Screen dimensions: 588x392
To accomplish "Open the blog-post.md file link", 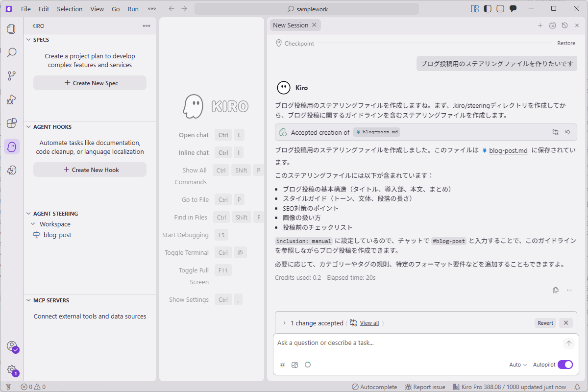I will coord(508,150).
